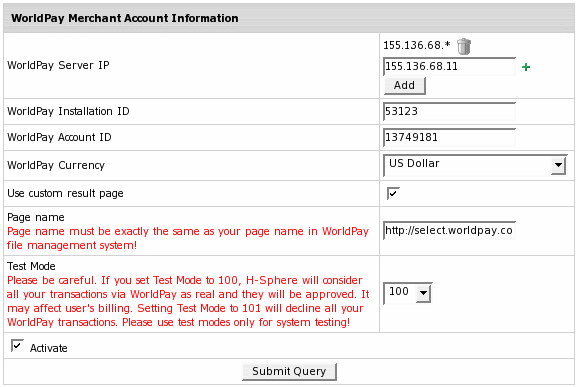Click the red Page name warning text

coord(188,238)
